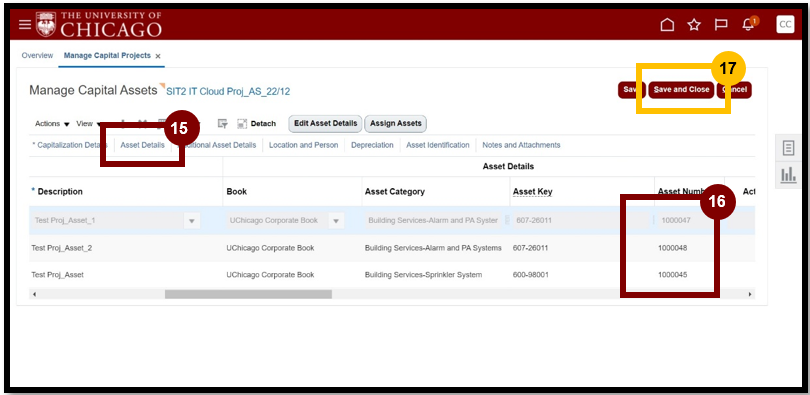Click the first row Asset Key field
This screenshot has width=810, height=395.
click(580, 221)
